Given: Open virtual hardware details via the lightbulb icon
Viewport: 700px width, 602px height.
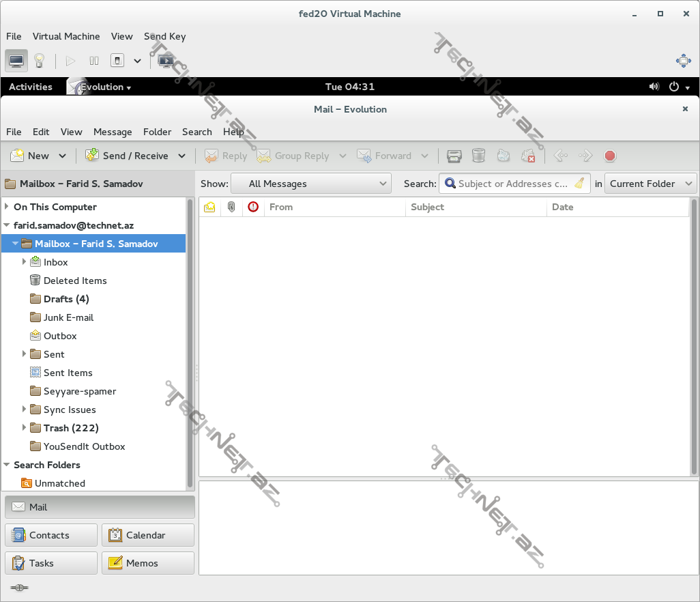Looking at the screenshot, I should [39, 60].
